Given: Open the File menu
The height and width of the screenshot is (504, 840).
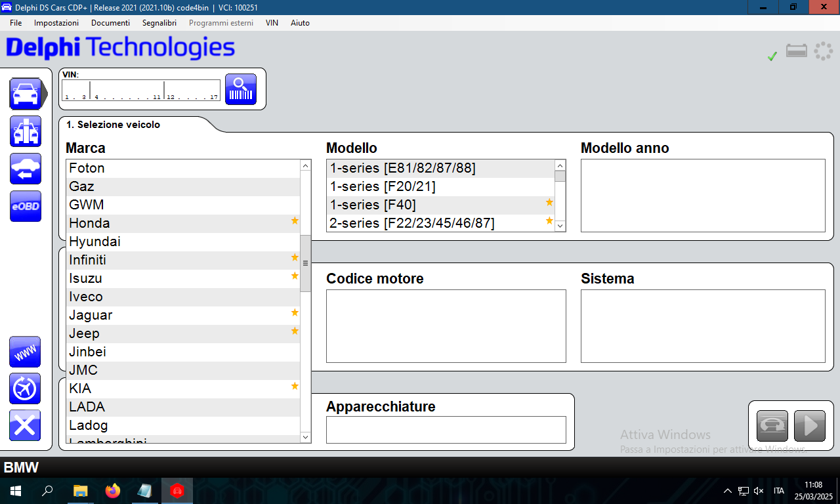Looking at the screenshot, I should (16, 23).
